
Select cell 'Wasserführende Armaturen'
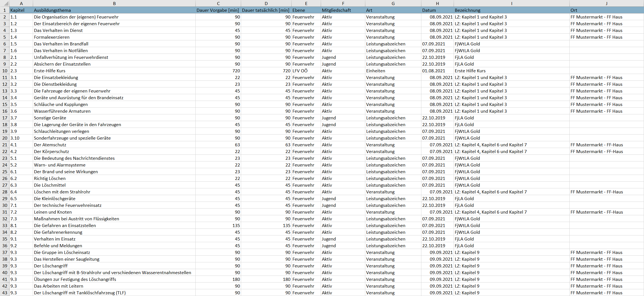tap(114, 111)
